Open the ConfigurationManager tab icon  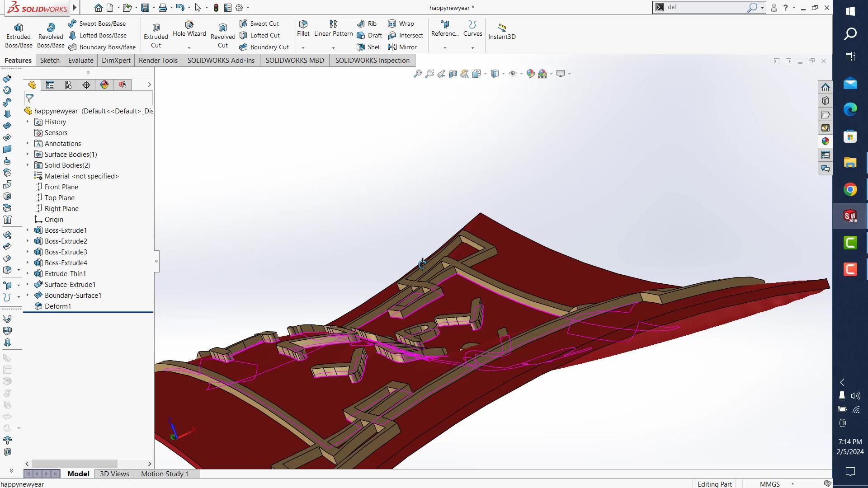(x=68, y=85)
